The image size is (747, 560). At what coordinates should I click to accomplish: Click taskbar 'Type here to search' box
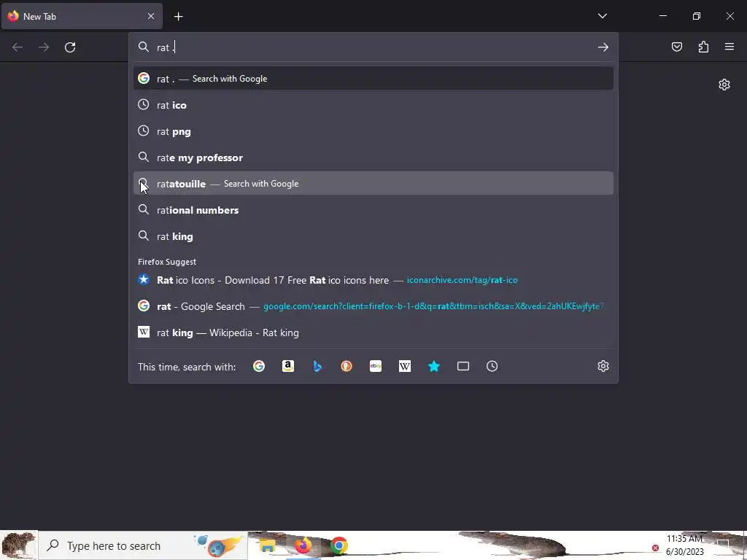tap(142, 545)
